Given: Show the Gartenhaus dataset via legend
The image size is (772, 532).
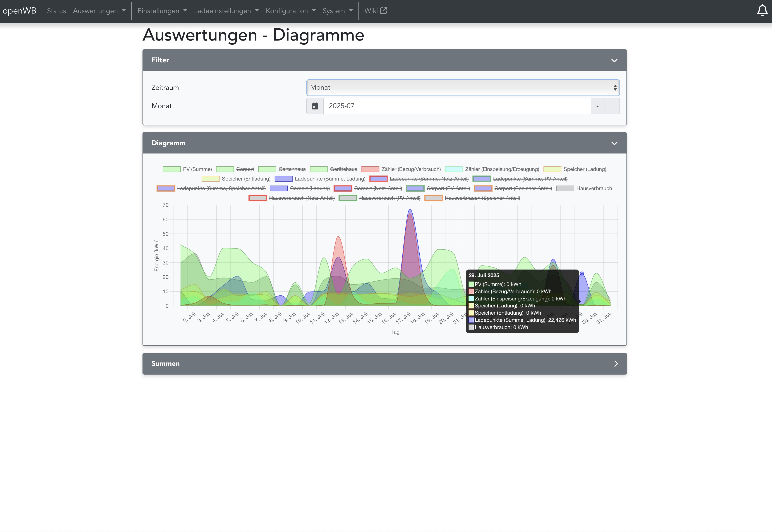Looking at the screenshot, I should point(292,169).
